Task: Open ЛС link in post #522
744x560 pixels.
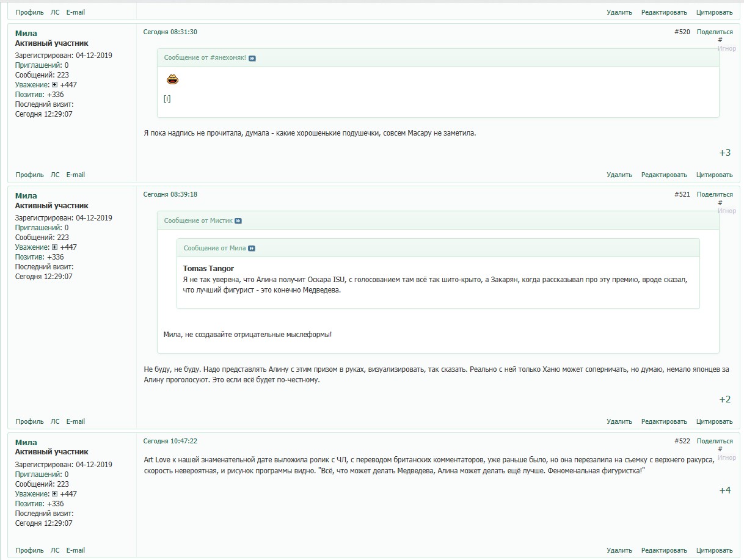Action: [55, 550]
